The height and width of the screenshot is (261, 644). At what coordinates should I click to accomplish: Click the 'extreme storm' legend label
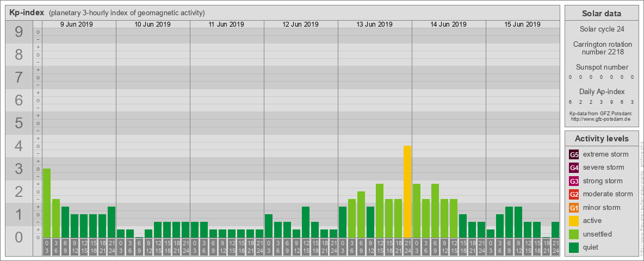(606, 154)
